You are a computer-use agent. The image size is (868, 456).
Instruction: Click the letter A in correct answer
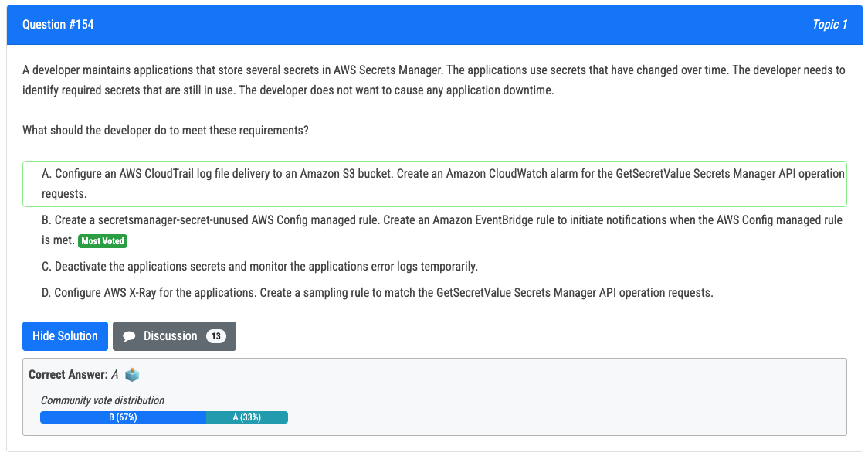(x=115, y=375)
